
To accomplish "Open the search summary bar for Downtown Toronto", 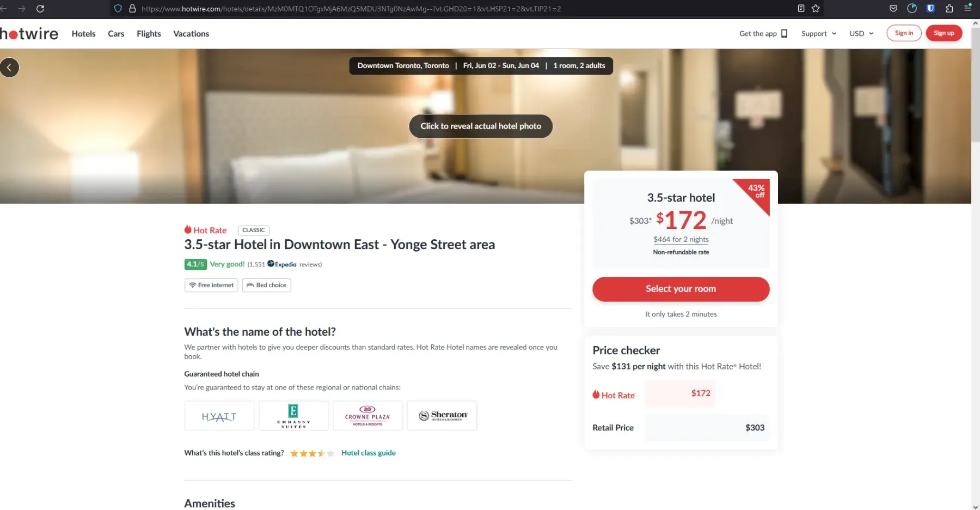I will [x=481, y=66].
